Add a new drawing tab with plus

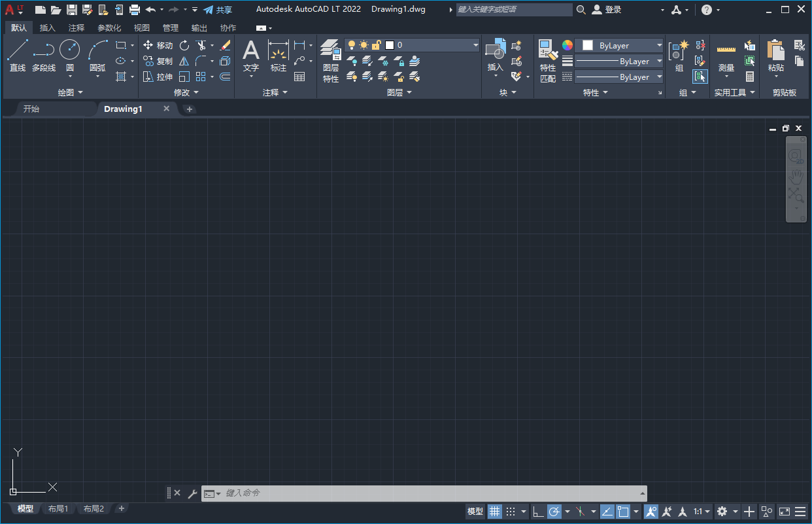click(x=190, y=109)
